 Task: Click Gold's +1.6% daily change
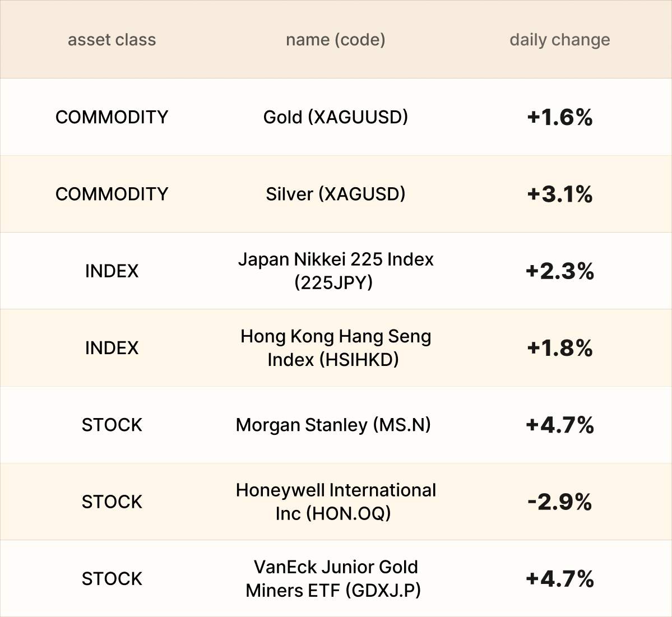coord(559,117)
